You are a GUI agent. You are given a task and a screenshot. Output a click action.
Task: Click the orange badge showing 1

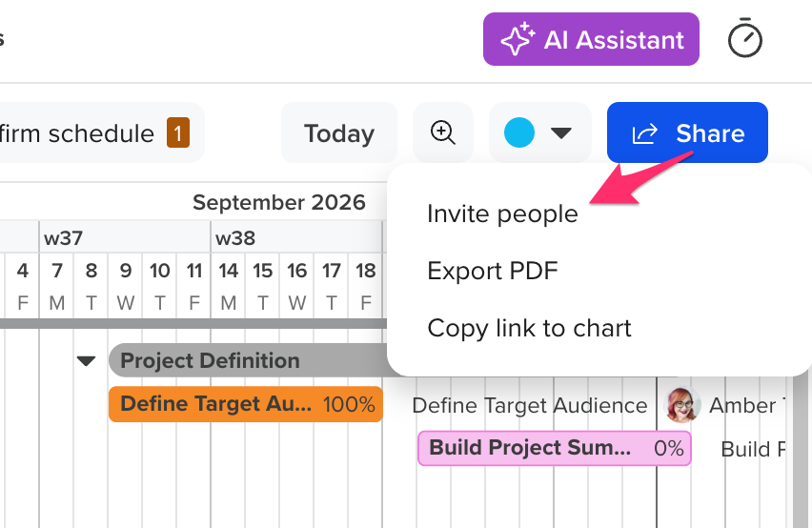click(177, 133)
